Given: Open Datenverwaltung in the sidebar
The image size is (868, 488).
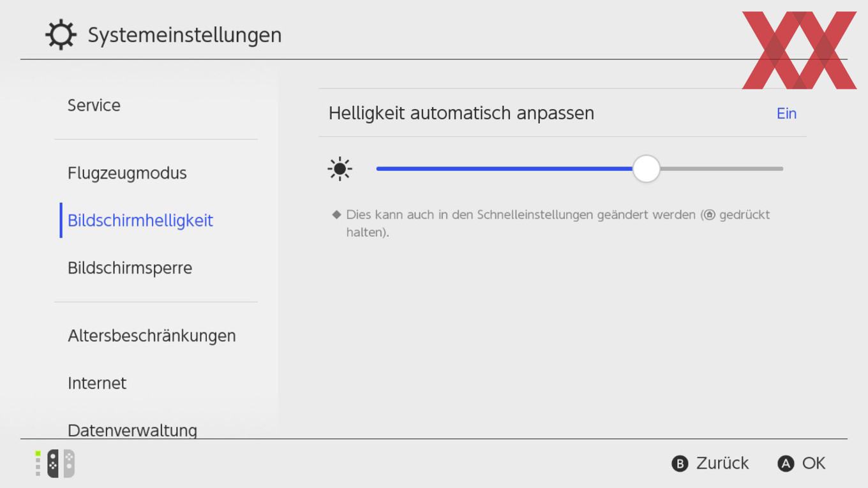Looking at the screenshot, I should pyautogui.click(x=132, y=430).
